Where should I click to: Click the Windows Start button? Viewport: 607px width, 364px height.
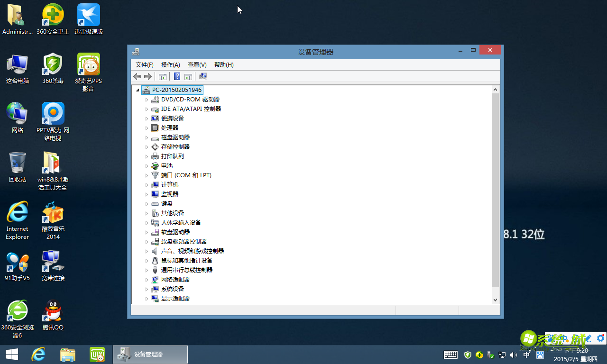(x=11, y=355)
